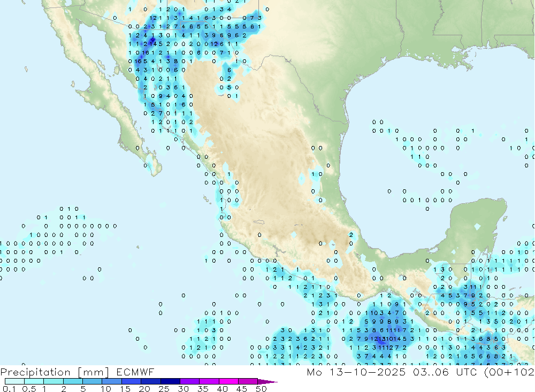The width and height of the screenshot is (535, 392).
Task: Click the 'Precipitation' title word
Action: [35, 372]
